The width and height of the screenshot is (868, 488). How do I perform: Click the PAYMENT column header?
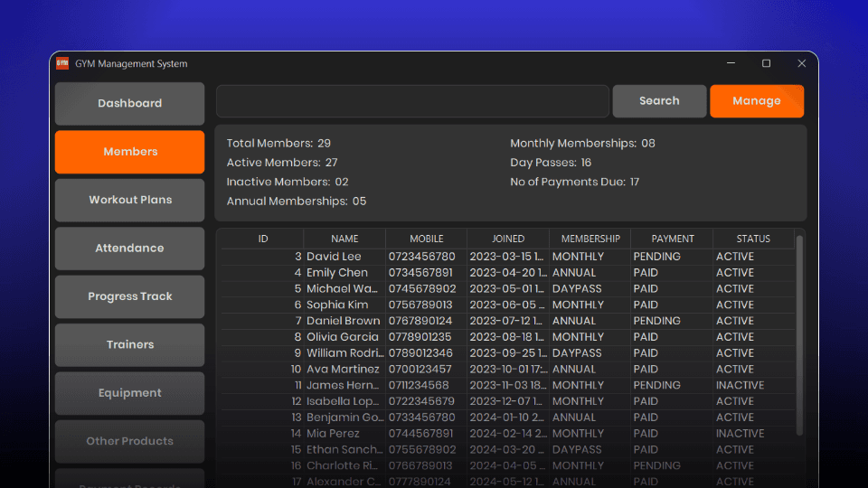(672, 239)
